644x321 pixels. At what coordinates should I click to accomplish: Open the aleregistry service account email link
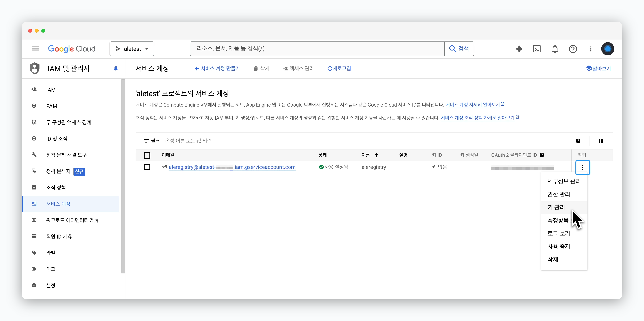point(232,167)
